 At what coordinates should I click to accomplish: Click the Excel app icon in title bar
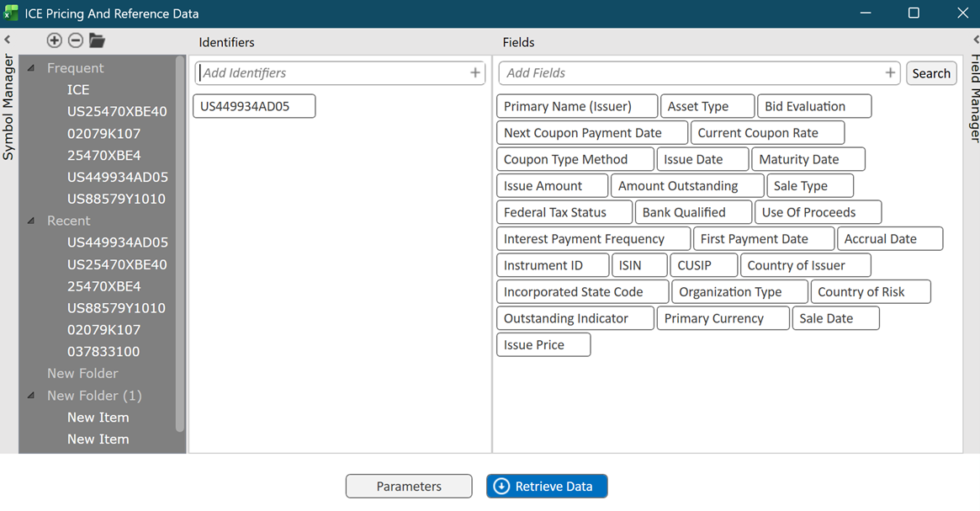11,13
